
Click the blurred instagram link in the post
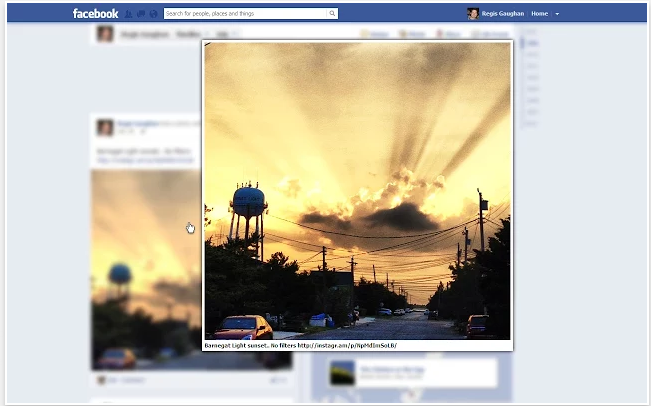[x=145, y=160]
